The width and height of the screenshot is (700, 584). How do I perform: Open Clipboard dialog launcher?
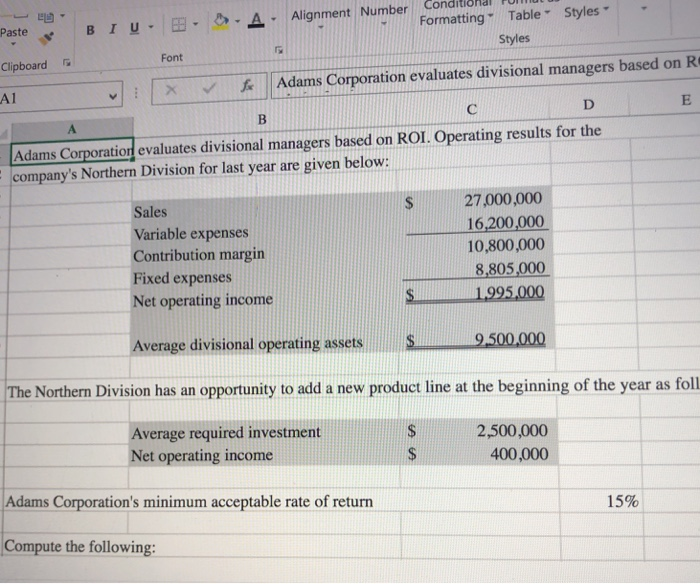pos(67,63)
